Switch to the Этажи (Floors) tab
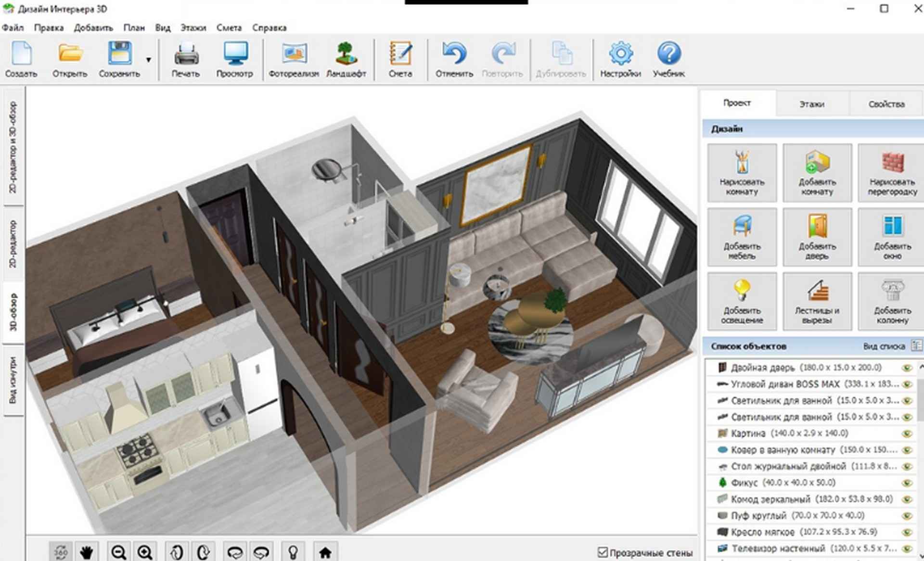 813,103
